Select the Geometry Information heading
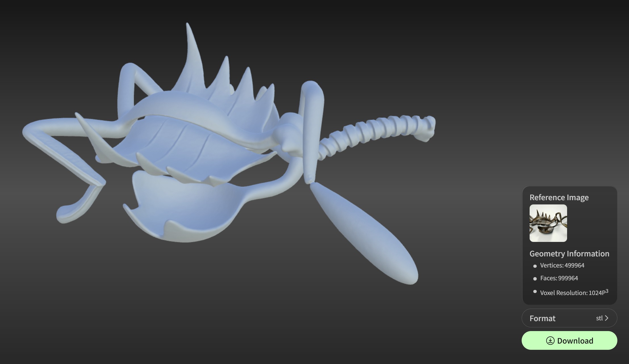The height and width of the screenshot is (364, 629). 569,254
